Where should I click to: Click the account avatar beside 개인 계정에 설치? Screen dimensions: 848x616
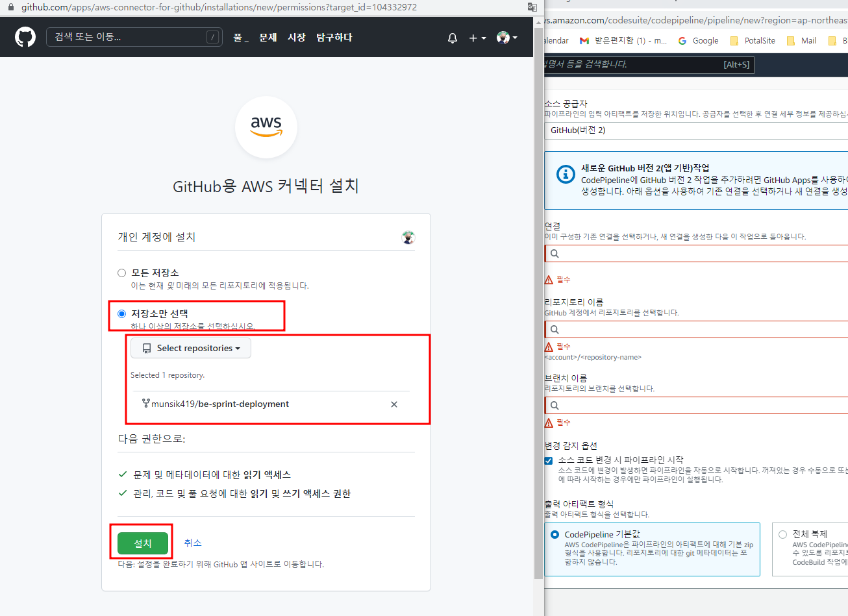coord(408,238)
